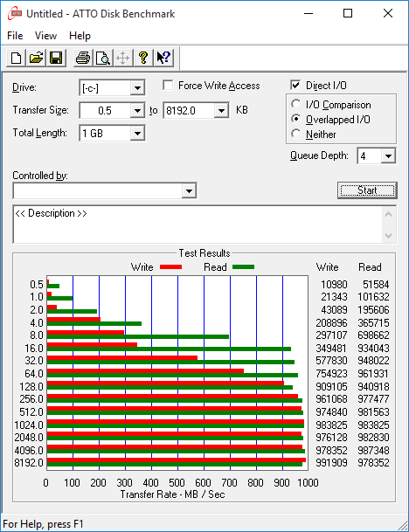The image size is (409, 532).
Task: Save results using the floppy disk icon
Action: coord(56,58)
